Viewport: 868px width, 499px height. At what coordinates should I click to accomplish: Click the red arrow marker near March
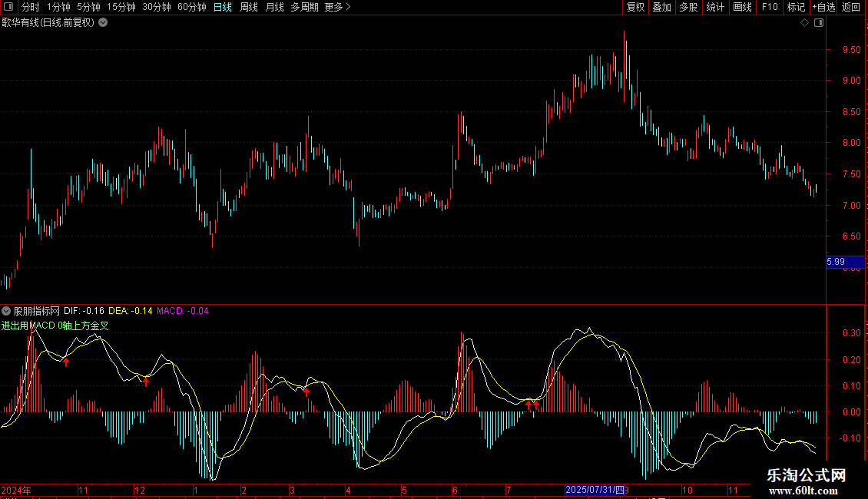tap(306, 392)
